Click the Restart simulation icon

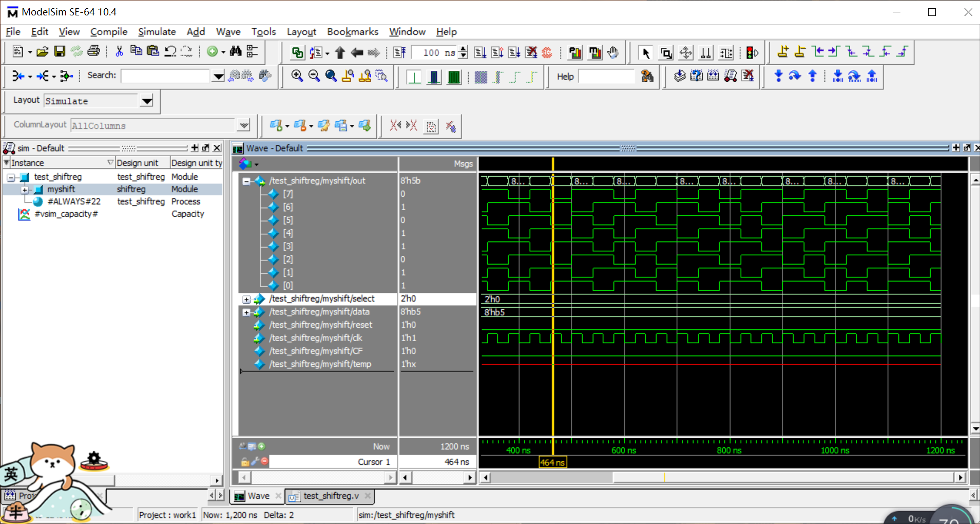click(x=399, y=52)
